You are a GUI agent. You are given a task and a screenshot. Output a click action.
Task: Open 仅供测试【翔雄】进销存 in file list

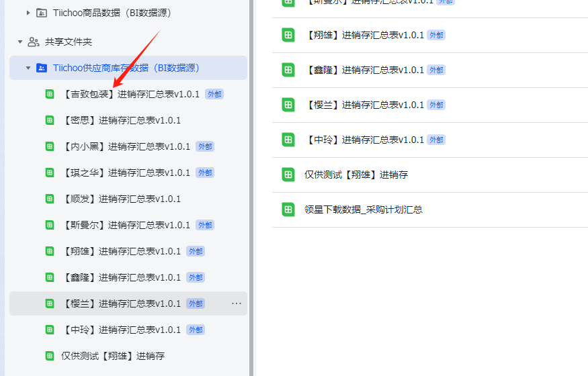[356, 175]
